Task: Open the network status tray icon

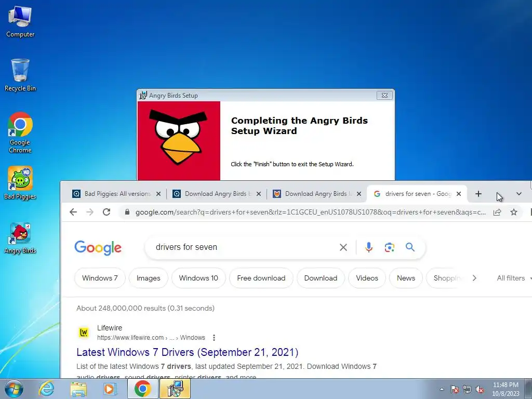Action: click(467, 389)
